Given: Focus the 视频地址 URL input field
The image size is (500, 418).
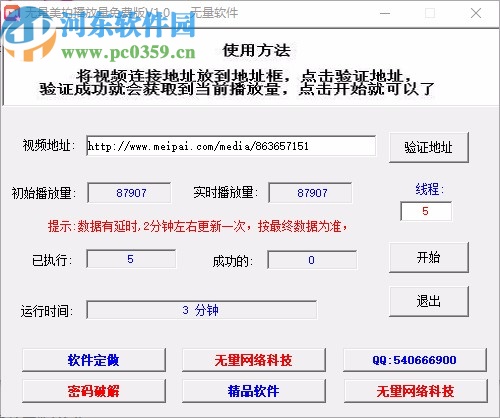Looking at the screenshot, I should tap(231, 146).
